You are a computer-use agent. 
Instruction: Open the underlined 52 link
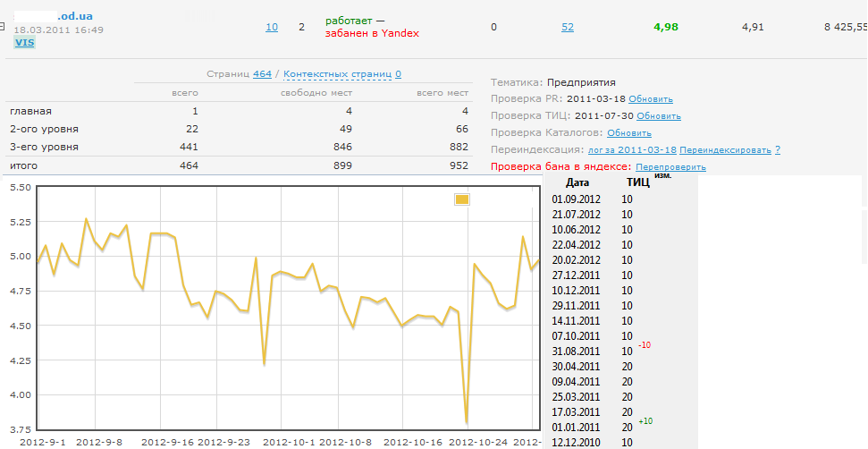point(568,27)
